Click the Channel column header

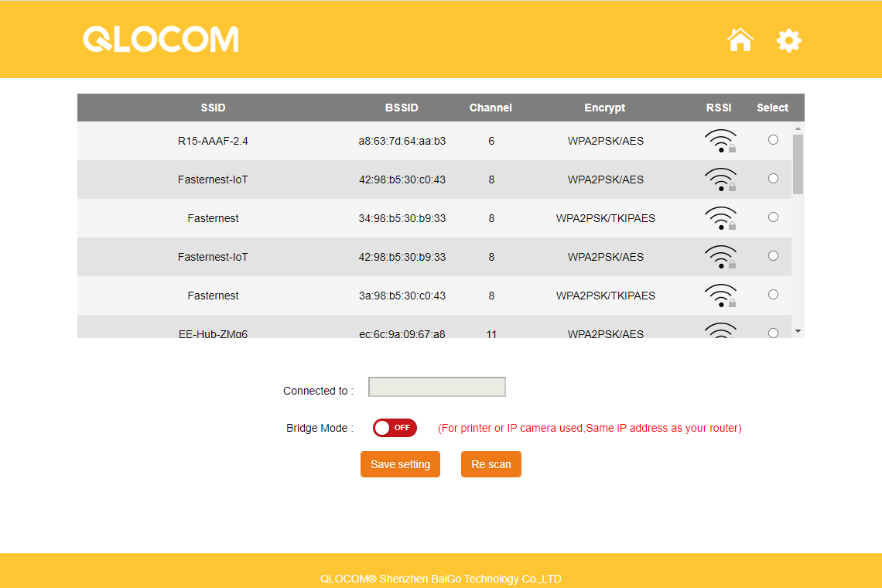491,108
